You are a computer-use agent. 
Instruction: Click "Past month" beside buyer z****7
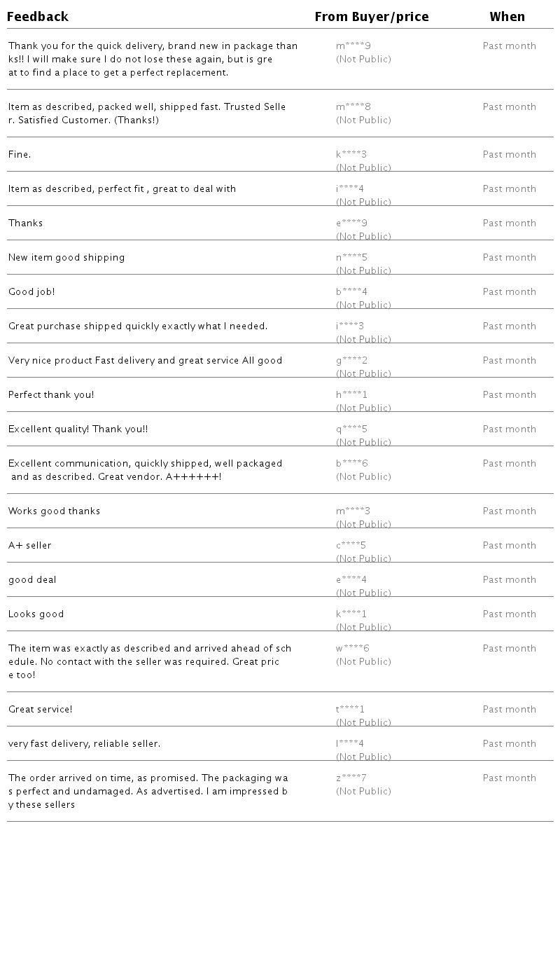[x=509, y=778]
